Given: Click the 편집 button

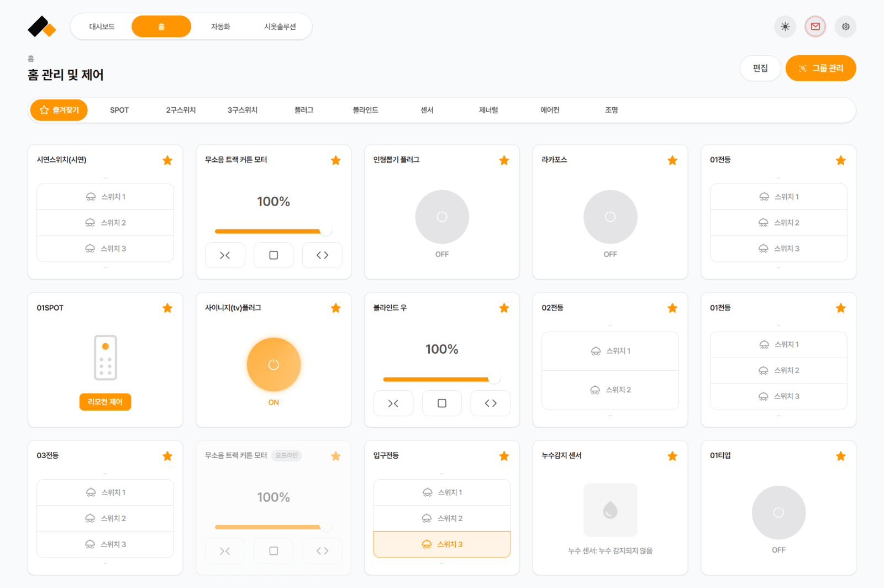Looking at the screenshot, I should 760,68.
